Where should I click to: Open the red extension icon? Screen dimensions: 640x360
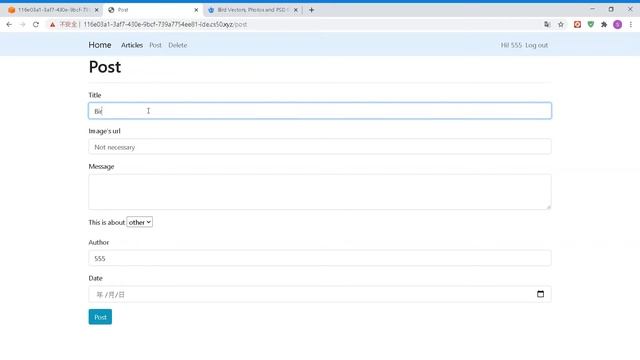tap(577, 24)
